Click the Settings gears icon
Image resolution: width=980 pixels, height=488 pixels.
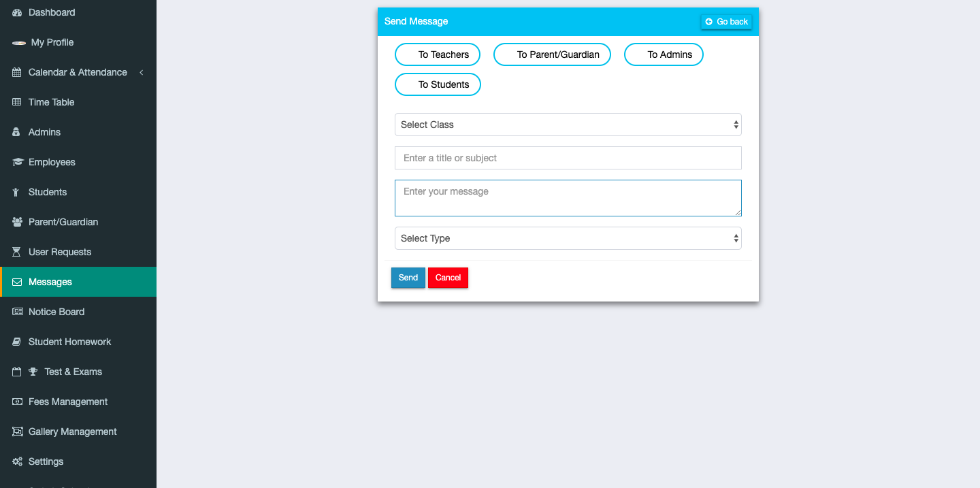pyautogui.click(x=17, y=461)
